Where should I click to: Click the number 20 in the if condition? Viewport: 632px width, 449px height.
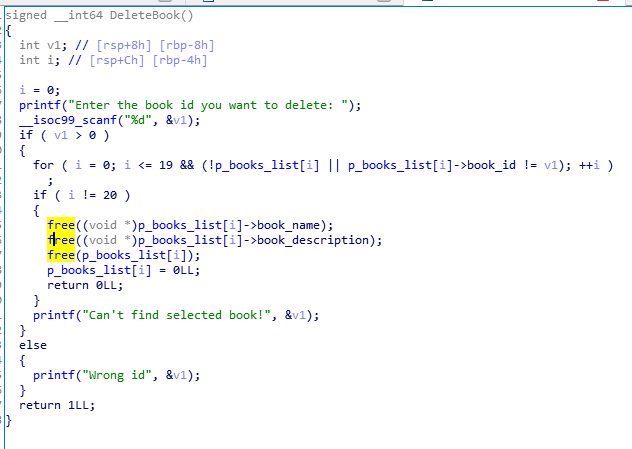click(110, 195)
